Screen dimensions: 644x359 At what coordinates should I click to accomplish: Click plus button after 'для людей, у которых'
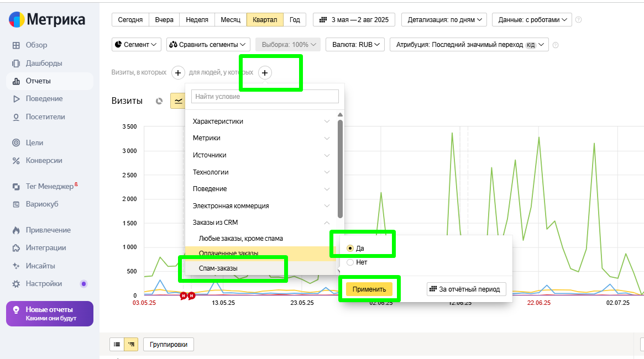click(x=265, y=72)
